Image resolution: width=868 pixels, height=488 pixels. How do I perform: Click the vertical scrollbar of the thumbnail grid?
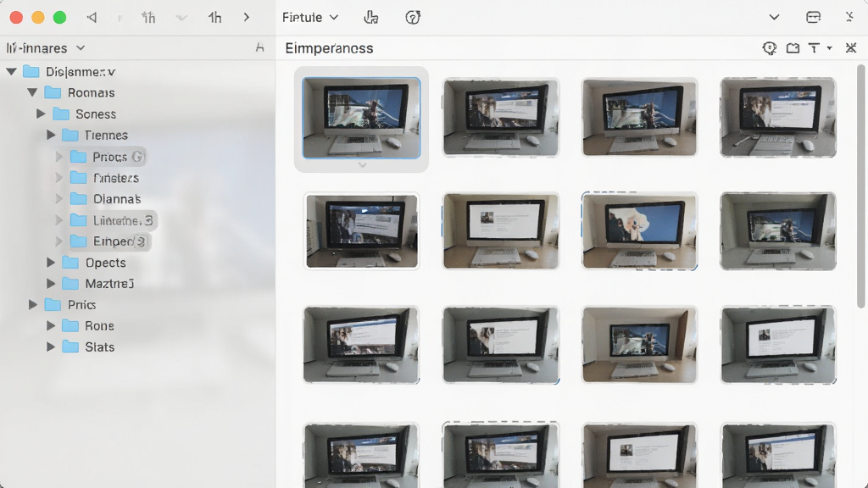pos(861,186)
